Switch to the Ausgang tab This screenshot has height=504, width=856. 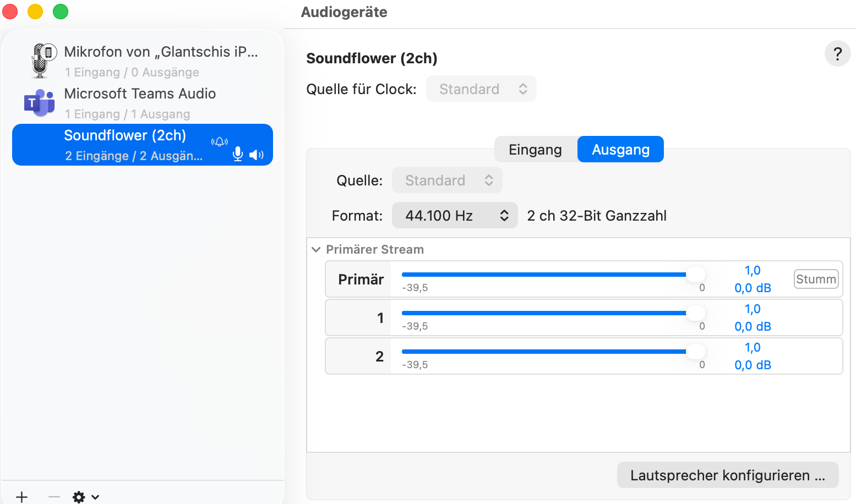click(620, 150)
